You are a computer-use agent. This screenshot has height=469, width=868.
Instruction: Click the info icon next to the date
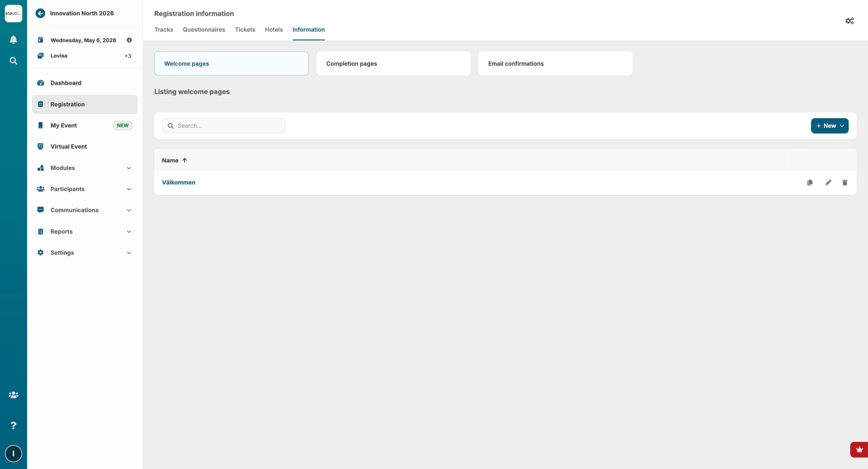(x=129, y=40)
